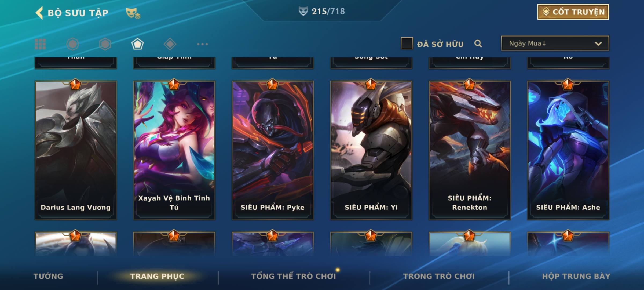Select the hexagon rarity filter icon
Viewport: 644px width, 290px height.
[105, 44]
